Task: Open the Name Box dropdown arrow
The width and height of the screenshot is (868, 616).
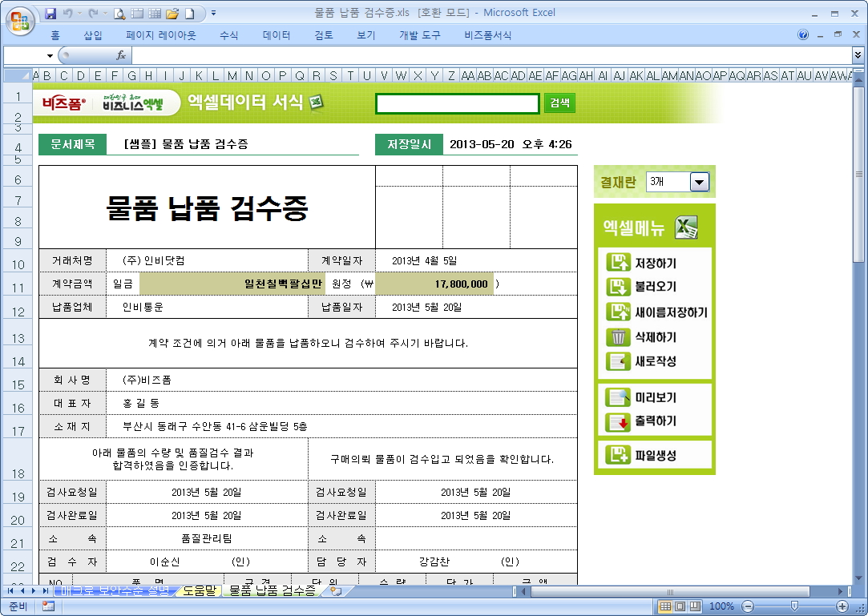Action: pos(50,56)
